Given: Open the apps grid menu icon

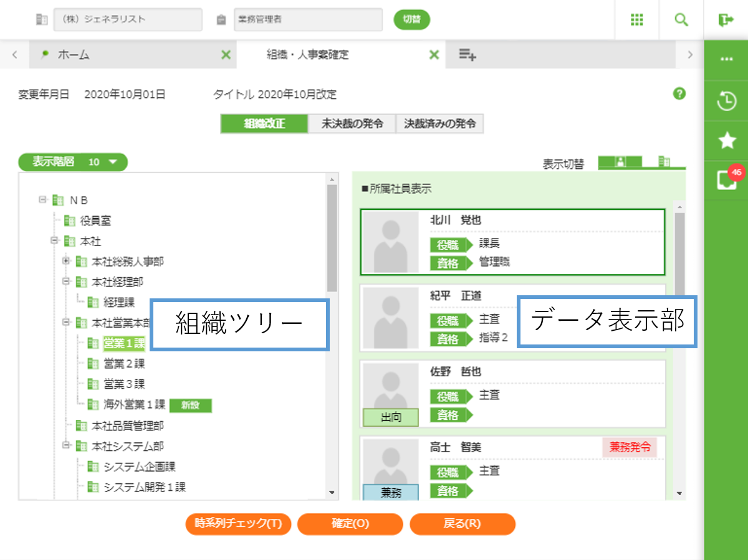Looking at the screenshot, I should 636,20.
